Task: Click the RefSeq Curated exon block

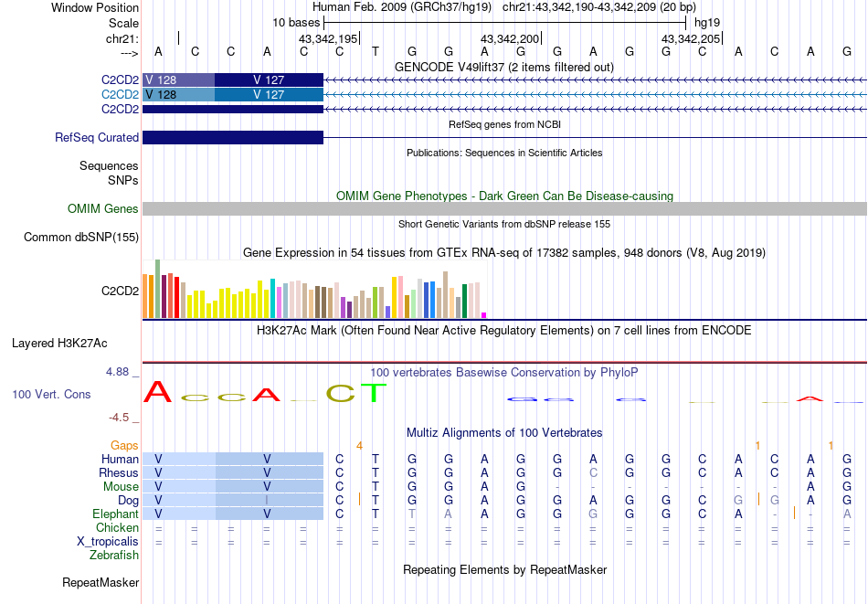Action: (233, 137)
